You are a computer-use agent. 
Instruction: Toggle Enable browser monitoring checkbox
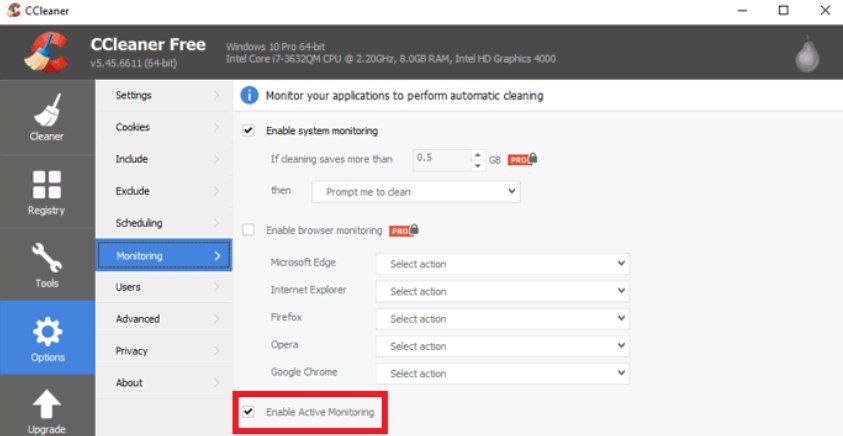(x=248, y=230)
